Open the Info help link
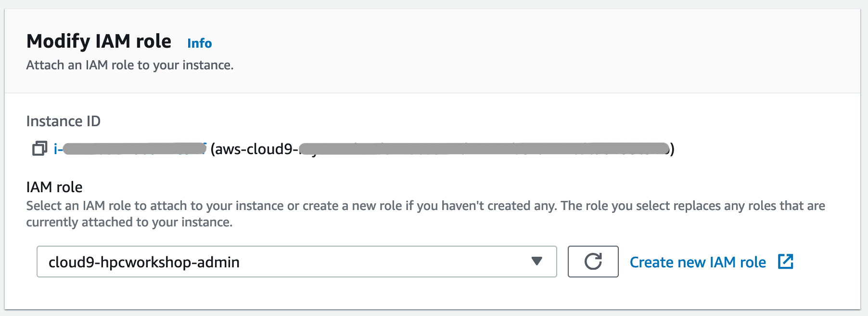 (x=199, y=43)
